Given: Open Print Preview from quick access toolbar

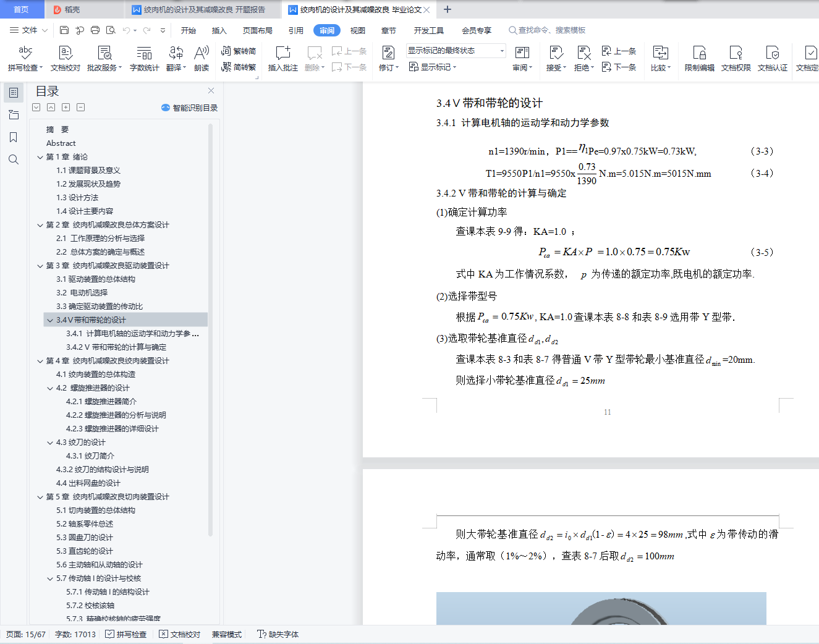Looking at the screenshot, I should pos(111,30).
